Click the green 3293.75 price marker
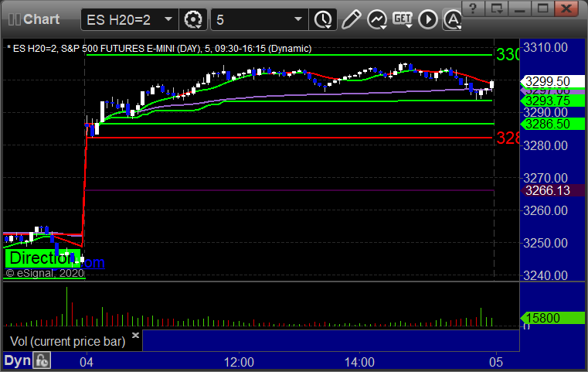 tap(552, 101)
